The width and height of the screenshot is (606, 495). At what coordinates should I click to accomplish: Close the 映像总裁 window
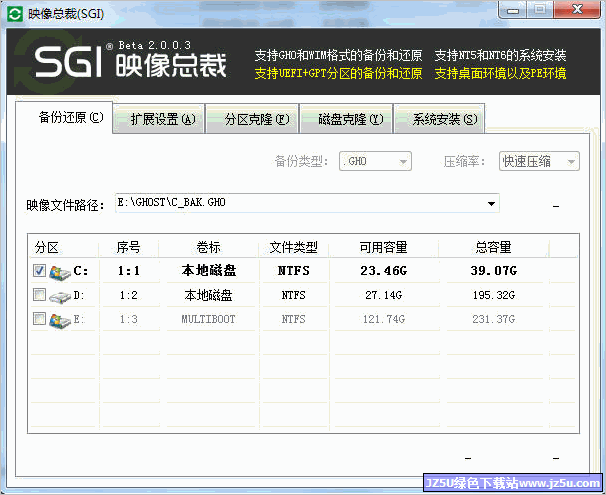point(577,9)
